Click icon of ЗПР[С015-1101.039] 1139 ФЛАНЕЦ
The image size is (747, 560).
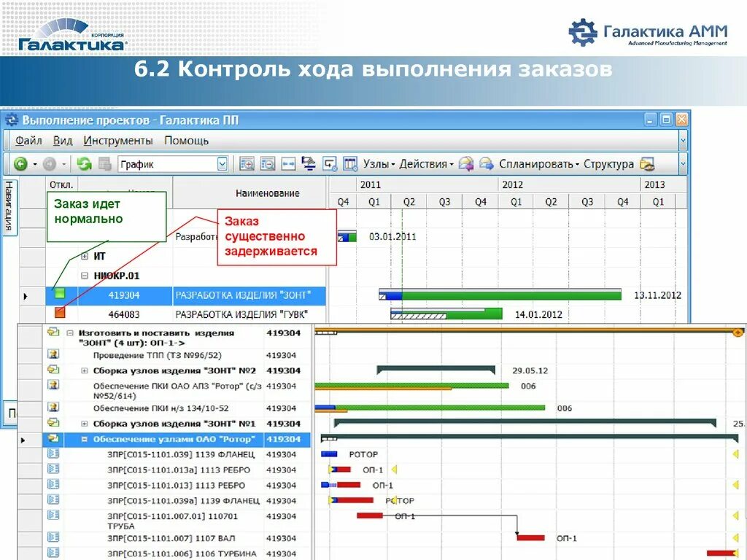click(53, 454)
